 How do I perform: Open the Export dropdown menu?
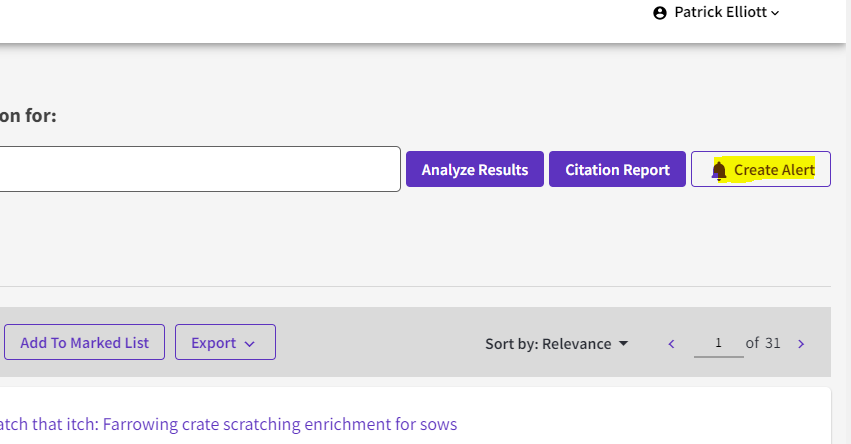click(225, 342)
